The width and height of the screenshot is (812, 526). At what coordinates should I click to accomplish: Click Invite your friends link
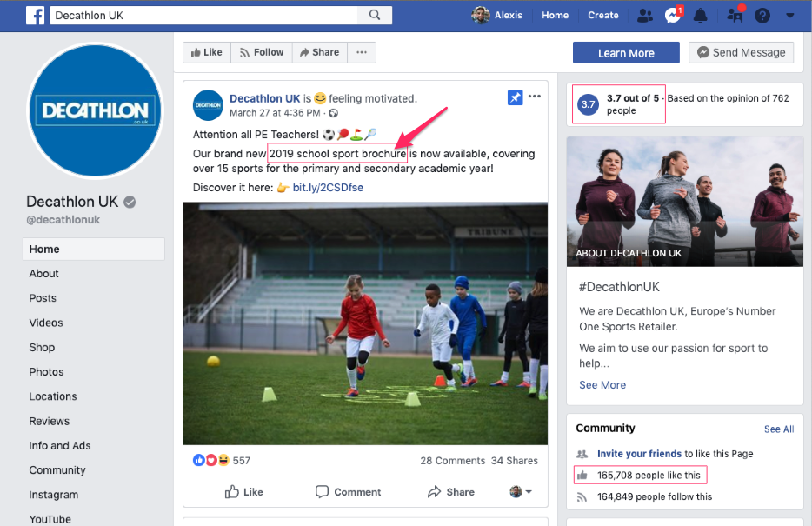tap(639, 454)
